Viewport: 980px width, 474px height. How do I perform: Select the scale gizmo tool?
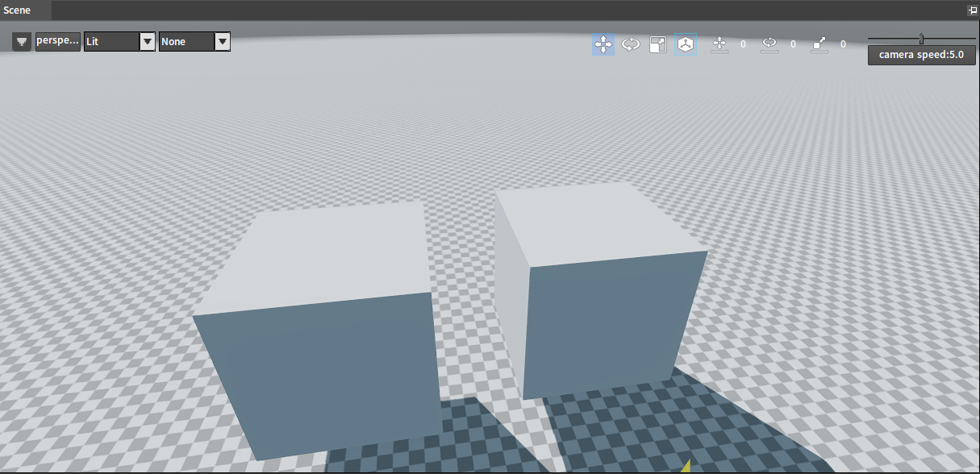point(658,44)
